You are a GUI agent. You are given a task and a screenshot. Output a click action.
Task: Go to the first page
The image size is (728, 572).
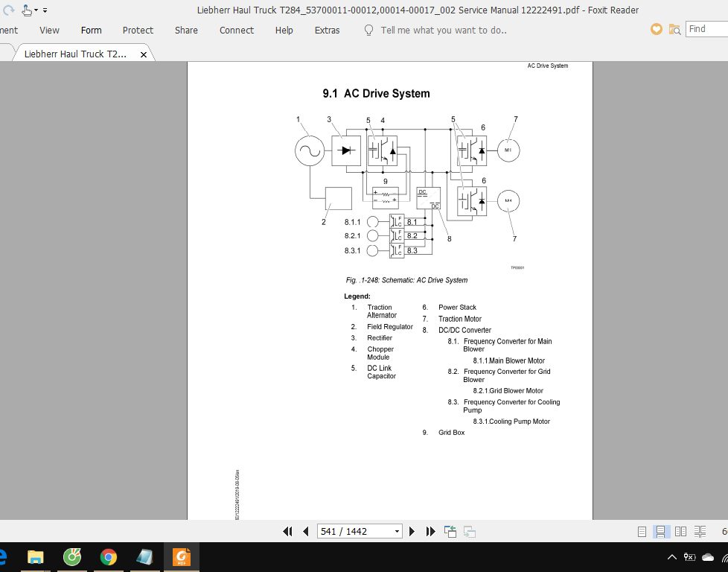(x=288, y=531)
